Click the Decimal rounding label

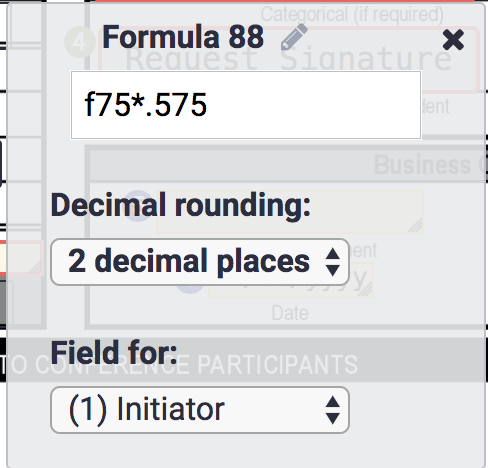[x=181, y=206]
